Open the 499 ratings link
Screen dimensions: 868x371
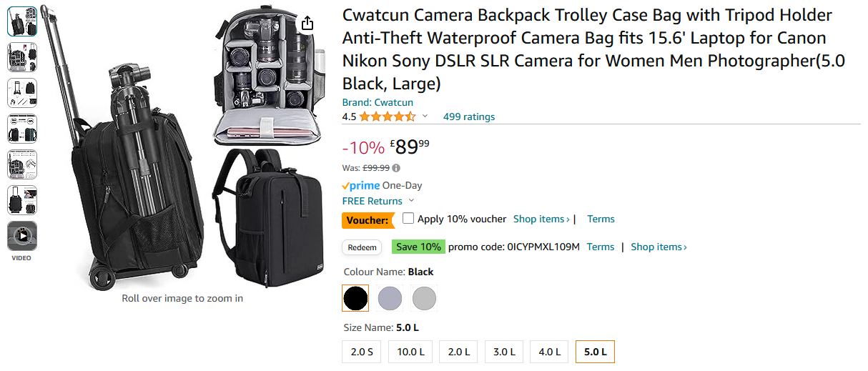(469, 117)
